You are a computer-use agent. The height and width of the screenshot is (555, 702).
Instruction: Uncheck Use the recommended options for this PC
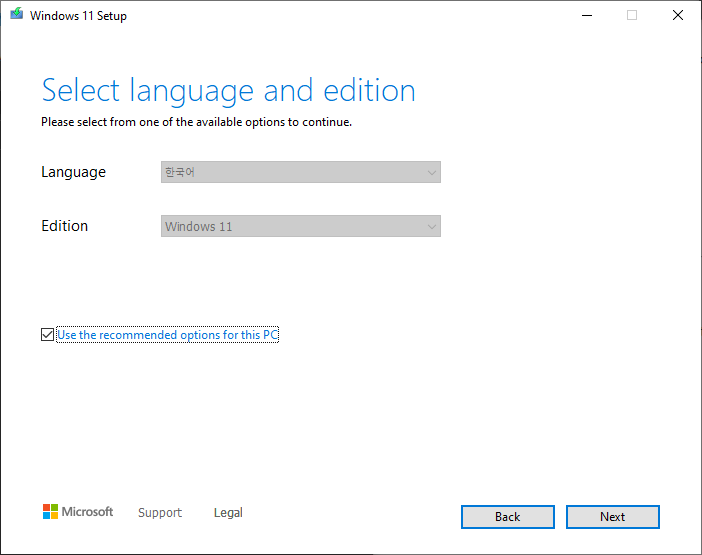click(x=47, y=334)
